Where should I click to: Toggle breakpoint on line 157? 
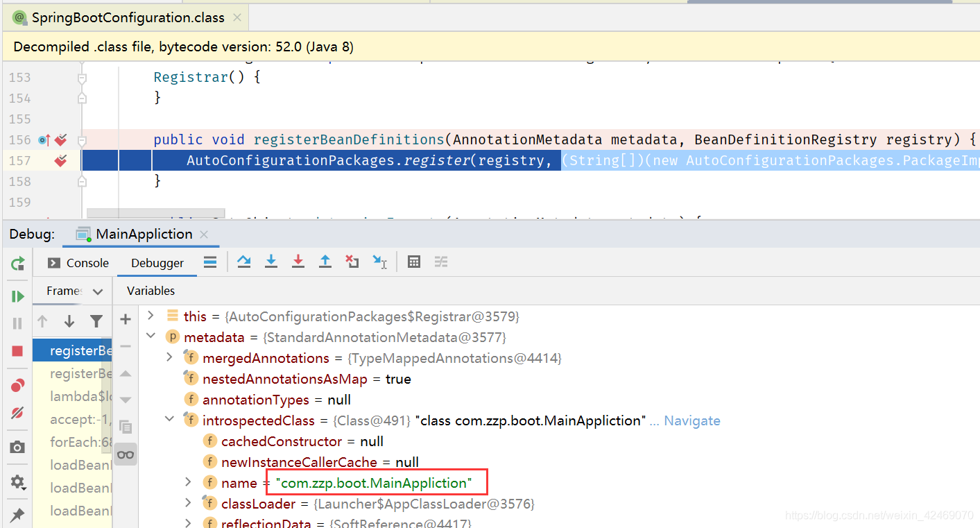pyautogui.click(x=61, y=161)
